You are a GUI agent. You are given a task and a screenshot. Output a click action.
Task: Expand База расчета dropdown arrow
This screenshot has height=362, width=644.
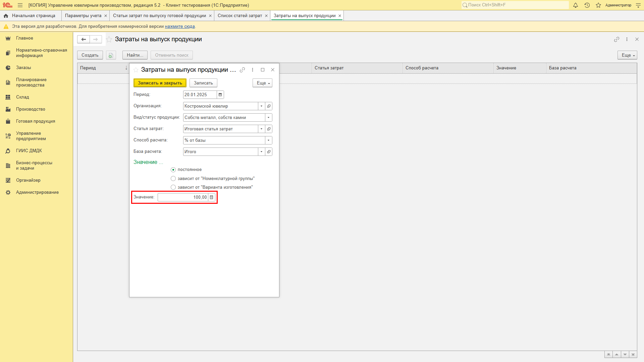click(262, 152)
